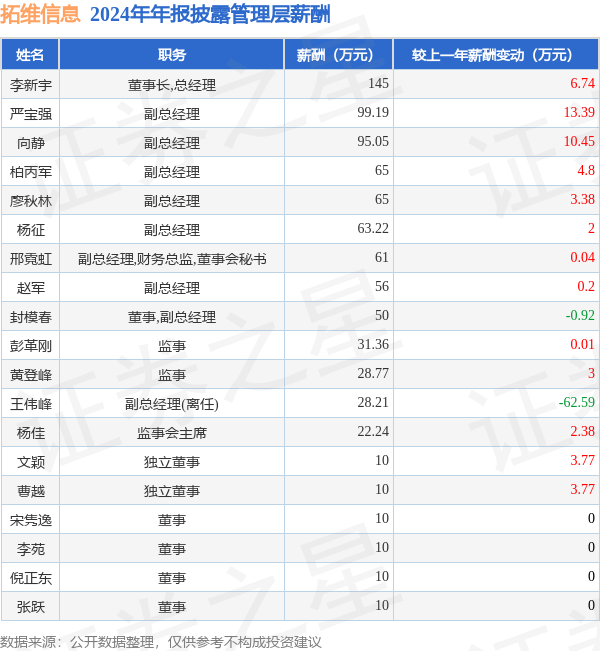The height and width of the screenshot is (651, 600).
Task: Select the salary value 99.19
Action: click(373, 113)
